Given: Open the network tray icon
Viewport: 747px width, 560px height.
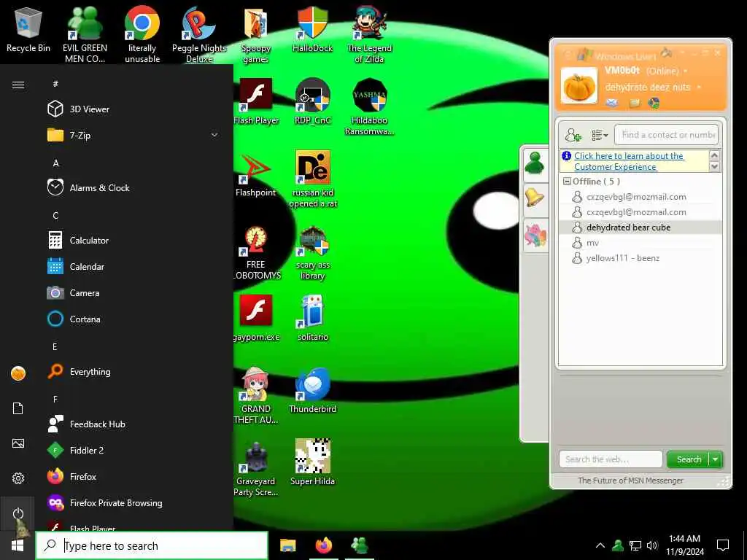Looking at the screenshot, I should (x=635, y=545).
